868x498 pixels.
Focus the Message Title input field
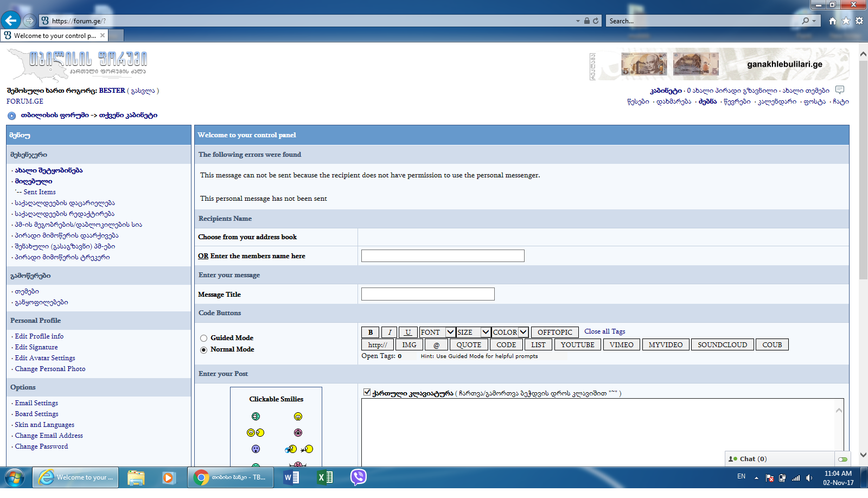pos(428,294)
